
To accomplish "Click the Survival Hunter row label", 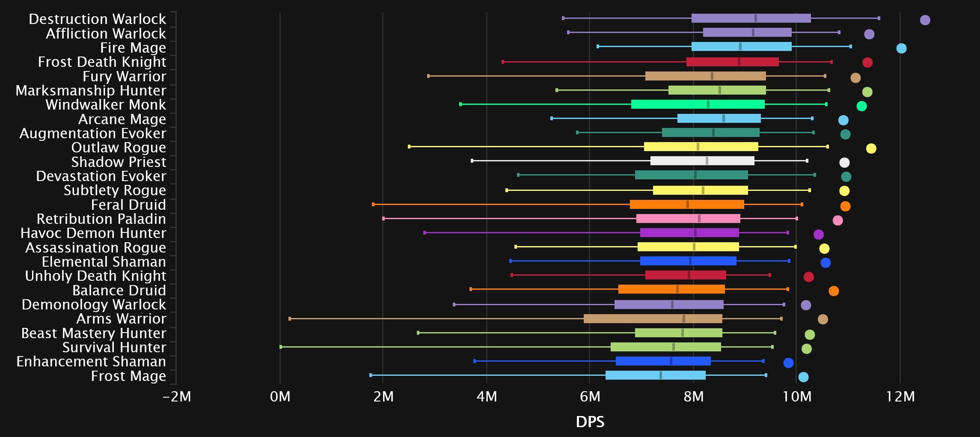I will pyautogui.click(x=114, y=348).
